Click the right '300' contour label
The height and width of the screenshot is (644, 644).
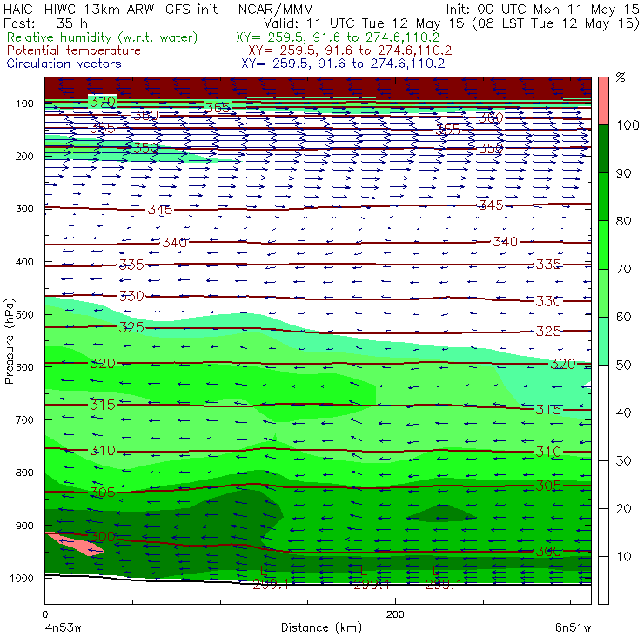click(x=548, y=551)
